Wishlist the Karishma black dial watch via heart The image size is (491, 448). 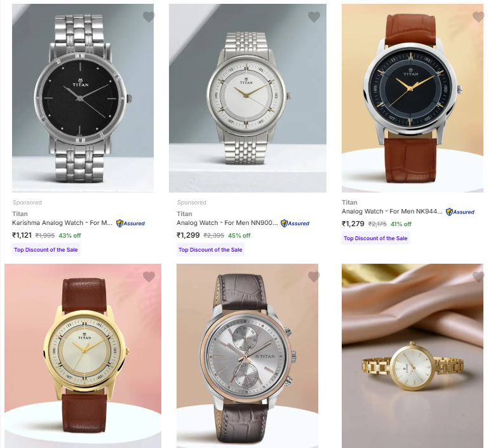point(149,17)
